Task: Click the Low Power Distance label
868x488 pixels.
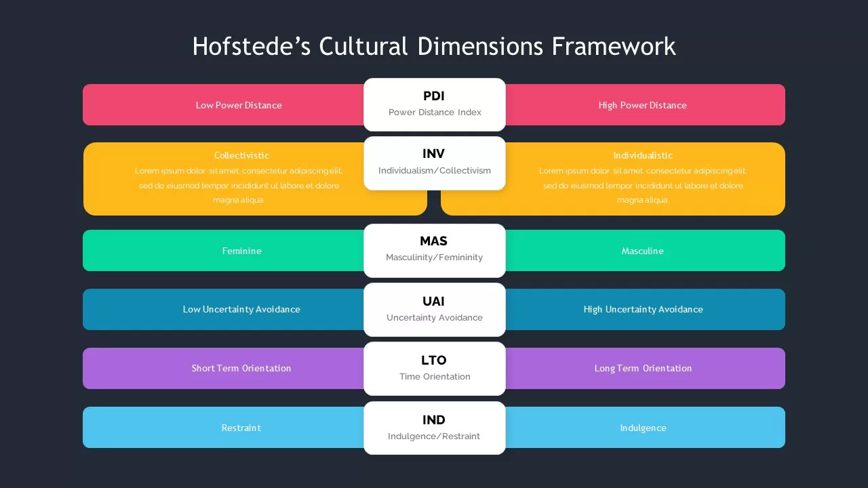Action: pyautogui.click(x=239, y=105)
